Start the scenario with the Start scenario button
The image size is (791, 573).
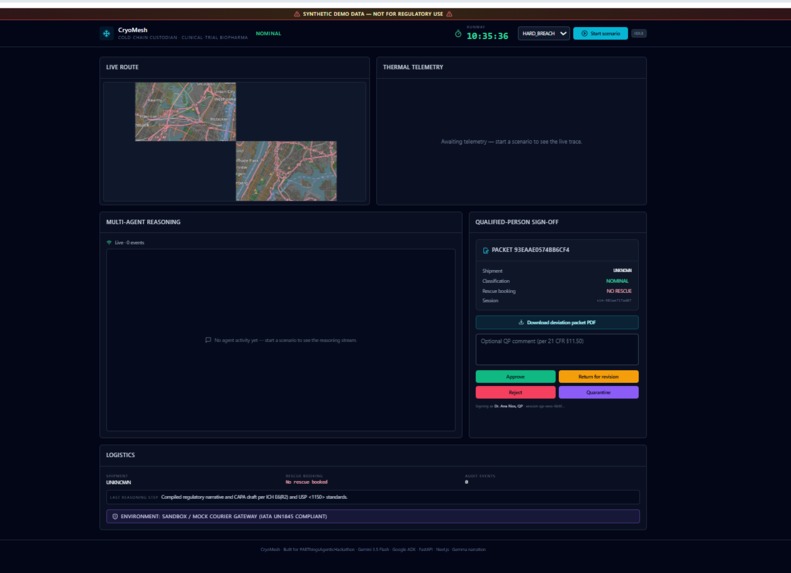600,33
